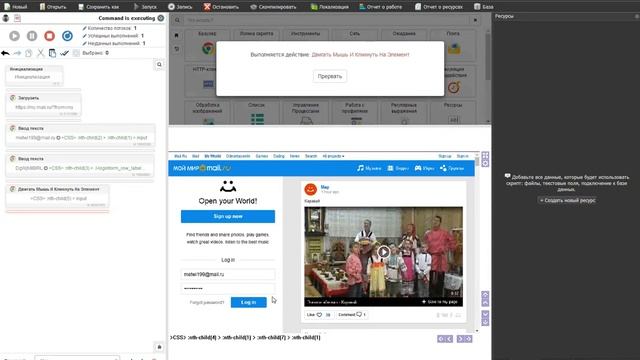Play the video in the Мир post

click(x=383, y=252)
